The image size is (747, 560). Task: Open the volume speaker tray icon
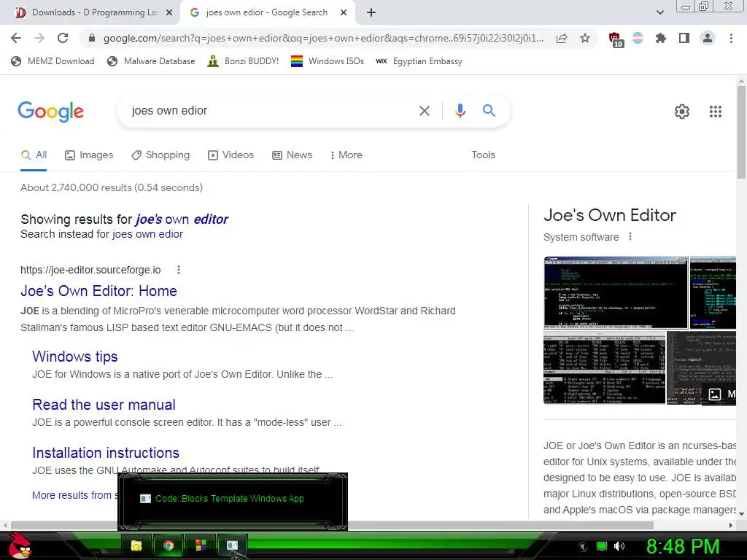coord(619,546)
